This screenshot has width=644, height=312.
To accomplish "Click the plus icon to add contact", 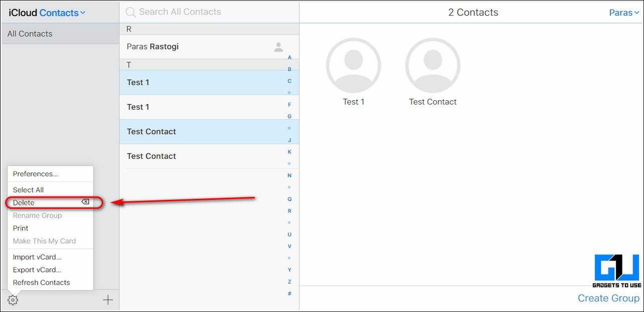I will tap(108, 300).
